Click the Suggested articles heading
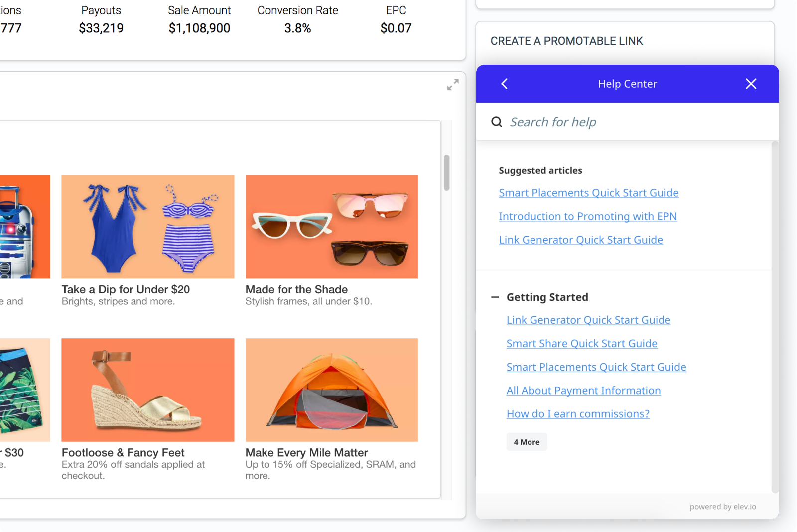The height and width of the screenshot is (532, 797). click(x=540, y=170)
